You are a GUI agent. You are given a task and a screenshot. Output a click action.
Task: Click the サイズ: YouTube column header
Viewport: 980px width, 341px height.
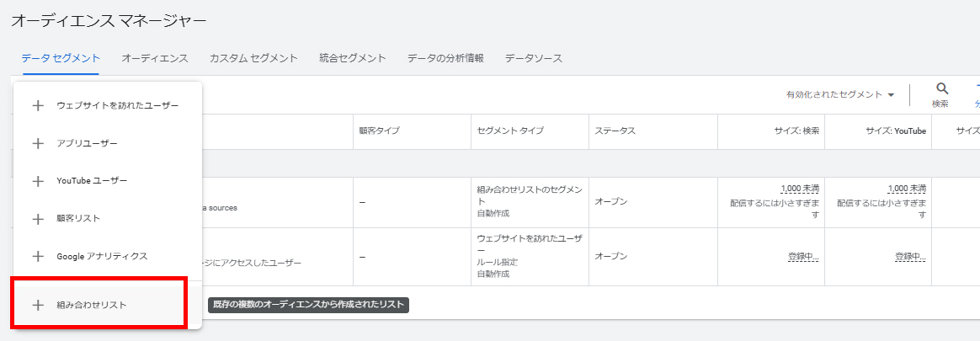pyautogui.click(x=896, y=131)
